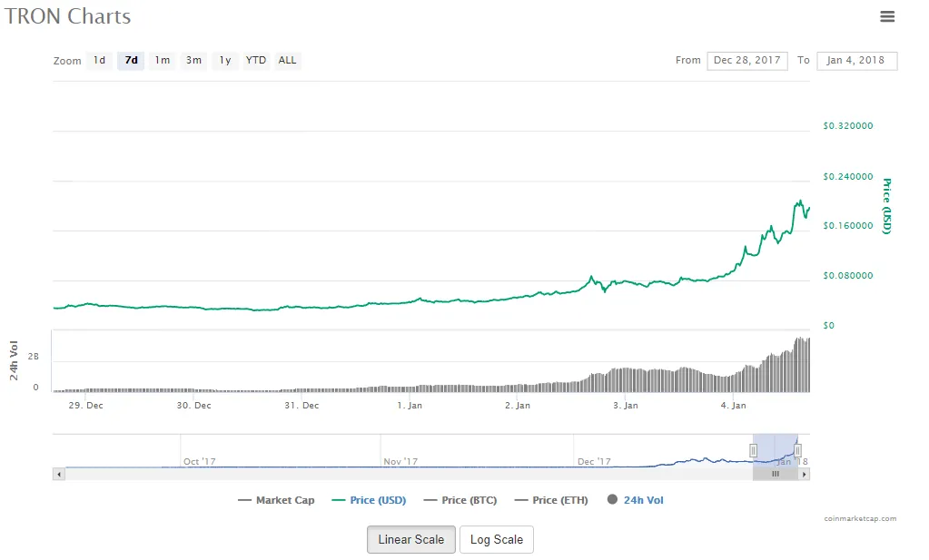
Task: Grab the right navigator range handle
Action: [x=797, y=451]
